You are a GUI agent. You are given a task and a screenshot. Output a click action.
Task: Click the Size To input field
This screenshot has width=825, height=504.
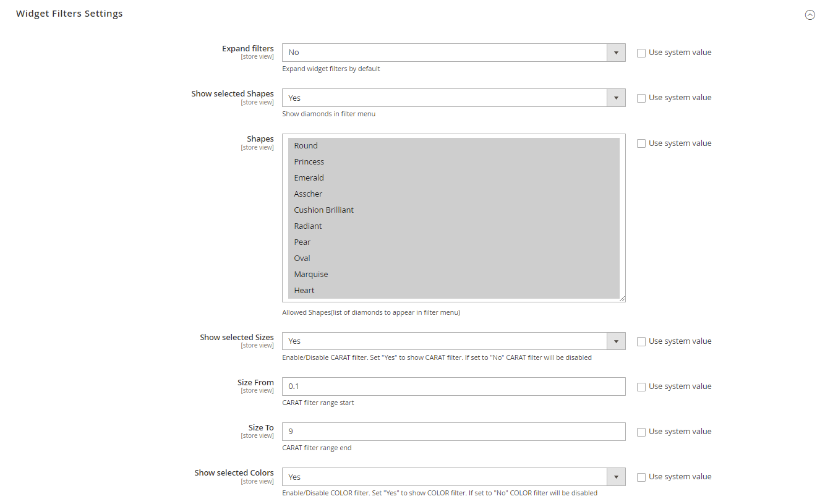coord(453,432)
